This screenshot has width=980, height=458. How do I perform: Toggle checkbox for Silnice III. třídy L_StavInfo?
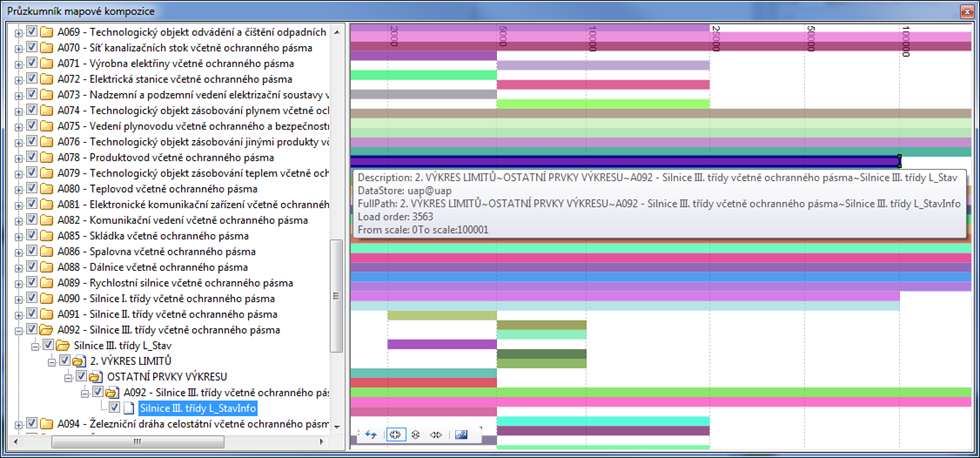click(x=113, y=408)
